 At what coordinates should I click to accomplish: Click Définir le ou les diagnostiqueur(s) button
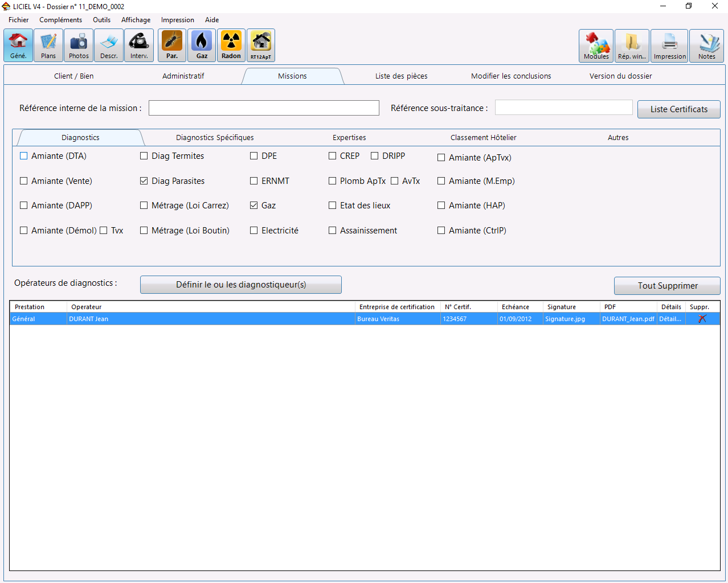(x=241, y=285)
